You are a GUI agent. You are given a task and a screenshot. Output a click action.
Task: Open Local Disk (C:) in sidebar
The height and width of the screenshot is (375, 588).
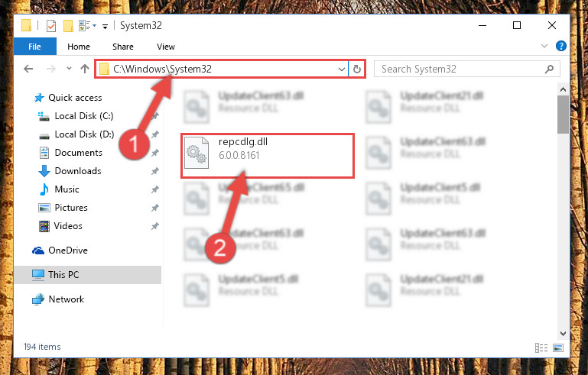84,116
